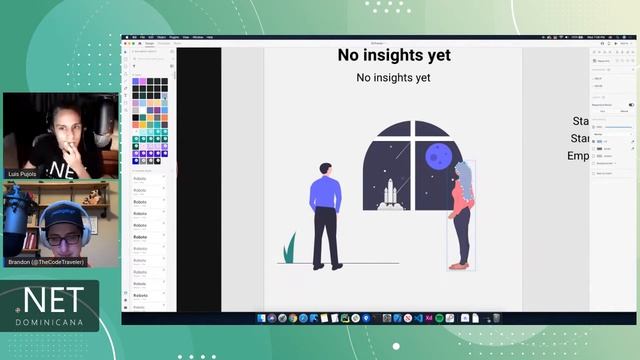Select the bold 'No insights yet' heading
Screen dimensions: 640x360
pos(394,55)
